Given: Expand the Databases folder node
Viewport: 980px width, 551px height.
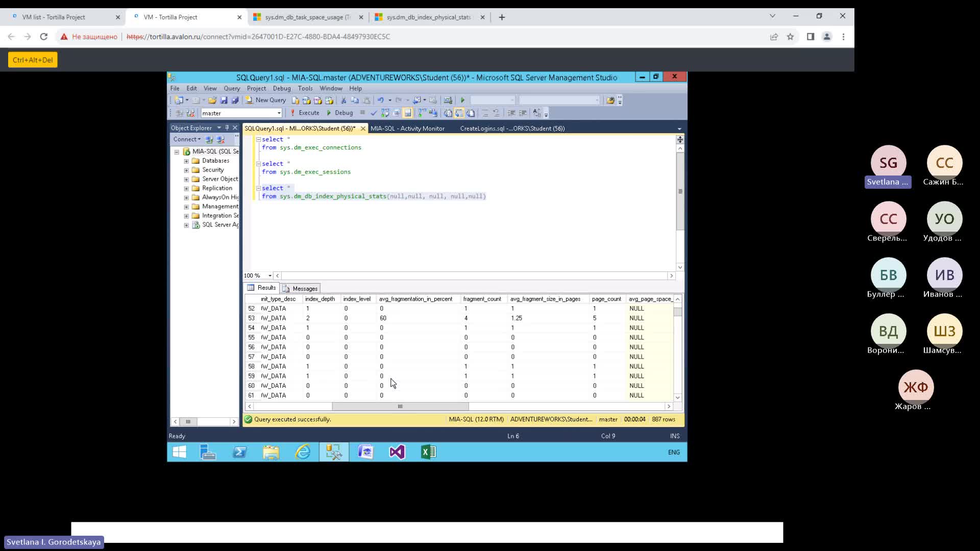Looking at the screenshot, I should (x=186, y=161).
